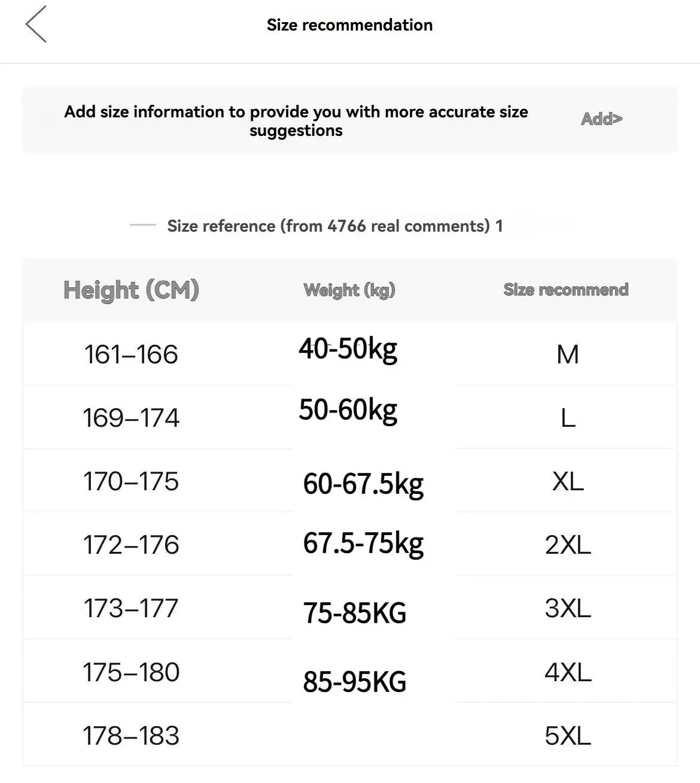Click the 85-95KG weight cell
Viewport: 700px width, 783px height.
354,682
